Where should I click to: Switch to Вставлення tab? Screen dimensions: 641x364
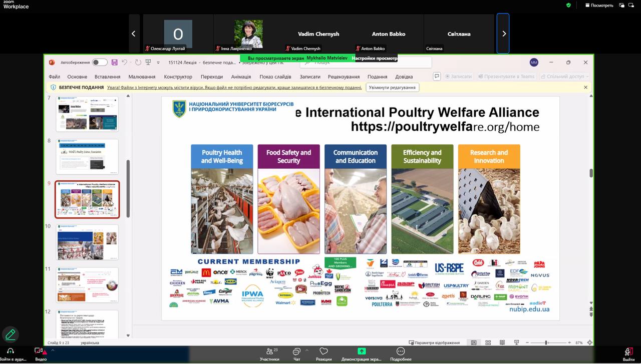pyautogui.click(x=107, y=77)
